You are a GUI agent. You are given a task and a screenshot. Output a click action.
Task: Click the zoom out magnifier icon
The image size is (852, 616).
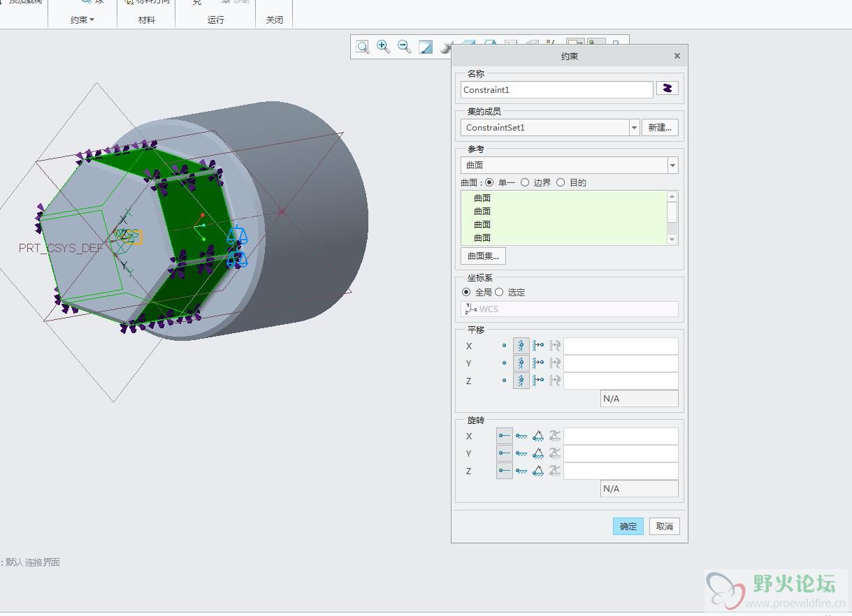404,47
